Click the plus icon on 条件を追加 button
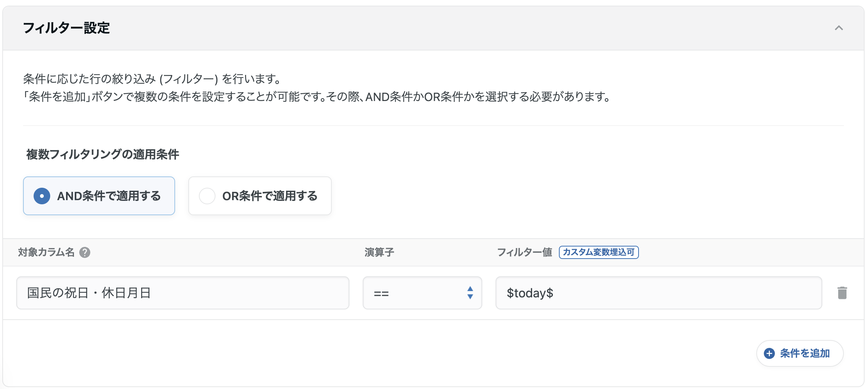Screen dimensions: 868x389 pos(769,354)
